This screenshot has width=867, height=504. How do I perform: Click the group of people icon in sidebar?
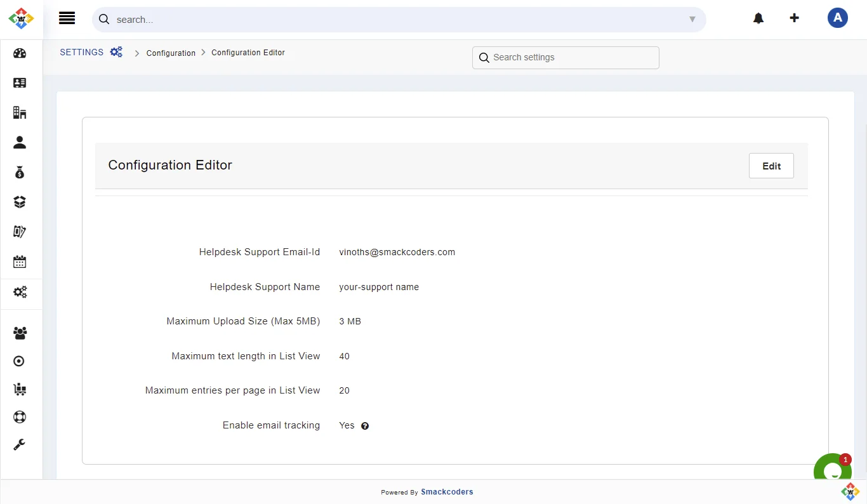click(x=20, y=333)
